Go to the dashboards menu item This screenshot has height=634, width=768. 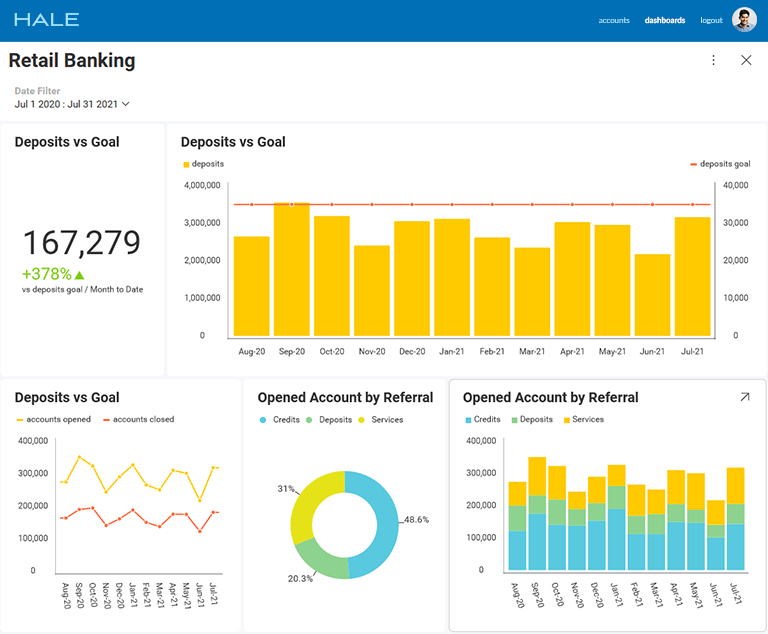tap(665, 20)
